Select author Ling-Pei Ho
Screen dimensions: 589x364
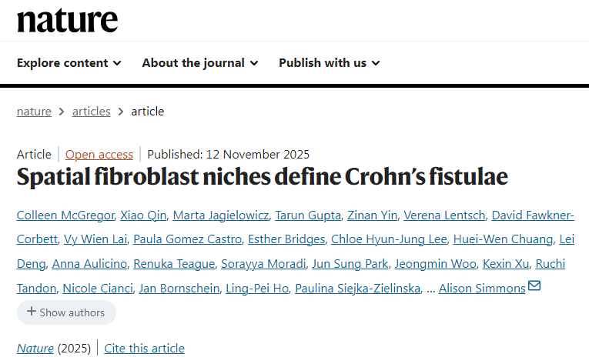pyautogui.click(x=257, y=288)
